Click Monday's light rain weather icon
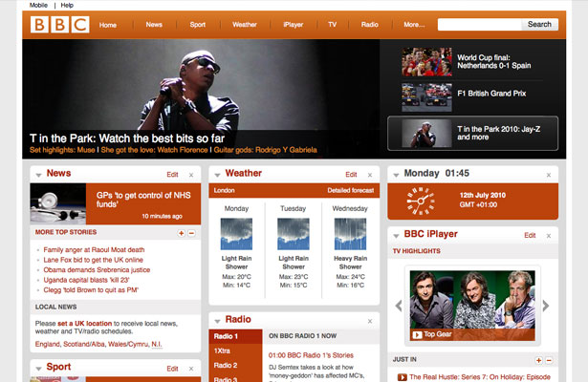The height and width of the screenshot is (382, 588). (x=236, y=234)
